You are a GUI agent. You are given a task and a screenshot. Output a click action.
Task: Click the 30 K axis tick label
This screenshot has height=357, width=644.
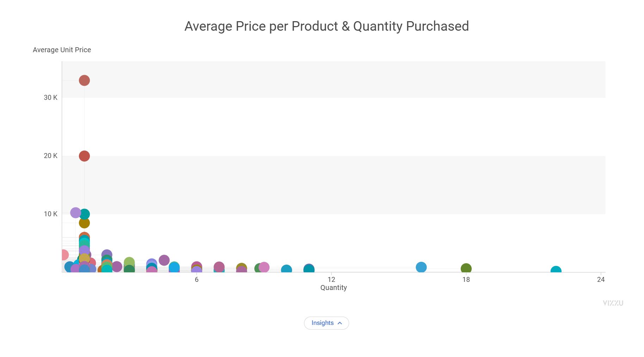(50, 97)
